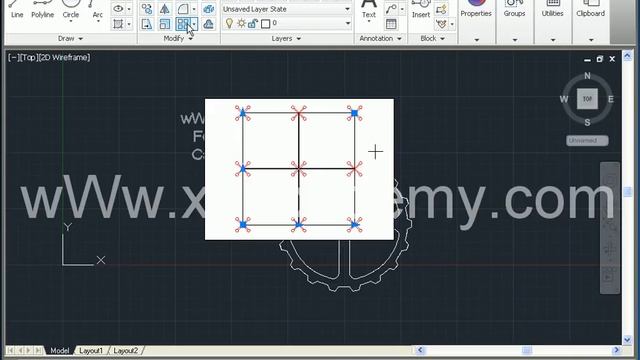Open the ellipse tool dropdown arrow
The height and width of the screenshot is (360, 640).
coord(129,9)
